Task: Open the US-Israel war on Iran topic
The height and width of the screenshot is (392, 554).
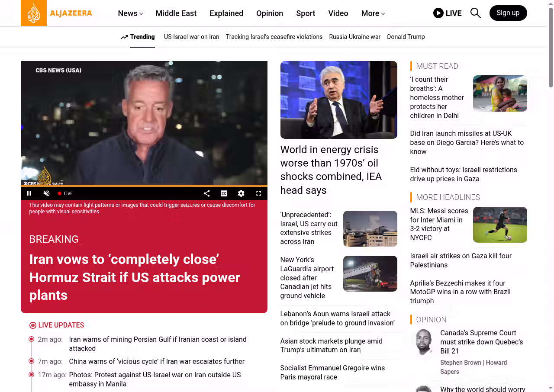Action: 192,37
